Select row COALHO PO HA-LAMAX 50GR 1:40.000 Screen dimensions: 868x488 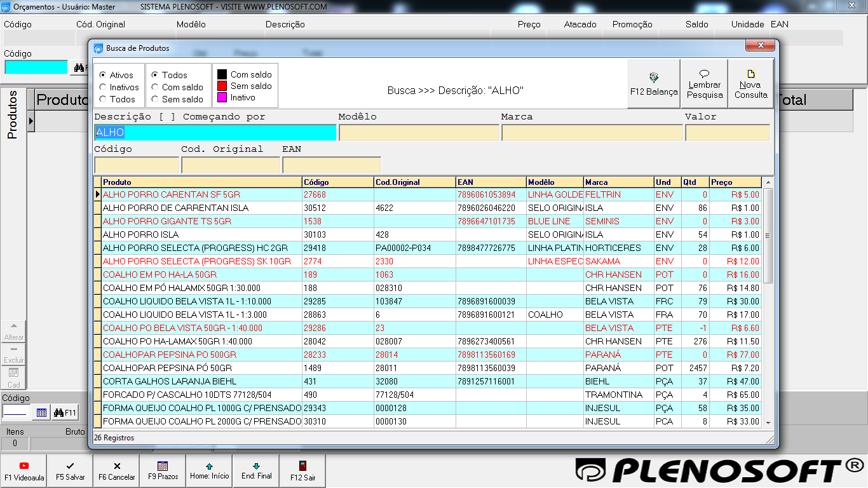(431, 341)
